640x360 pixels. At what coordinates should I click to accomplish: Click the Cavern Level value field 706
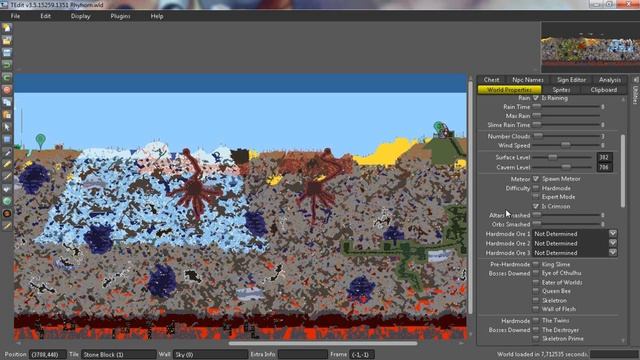(x=604, y=167)
